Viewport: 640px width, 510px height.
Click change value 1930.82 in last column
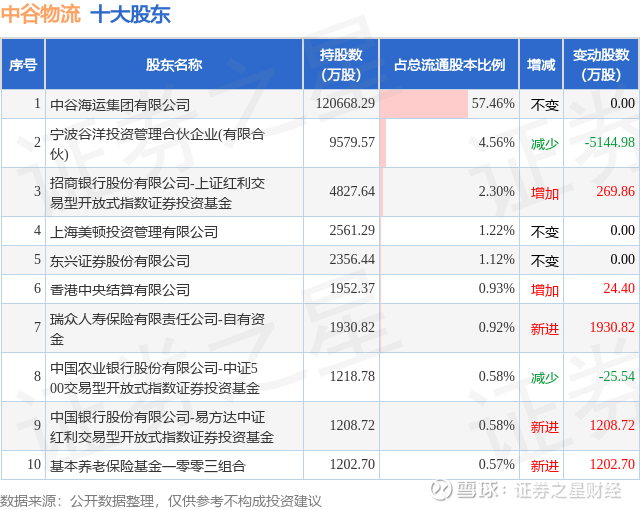[612, 327]
